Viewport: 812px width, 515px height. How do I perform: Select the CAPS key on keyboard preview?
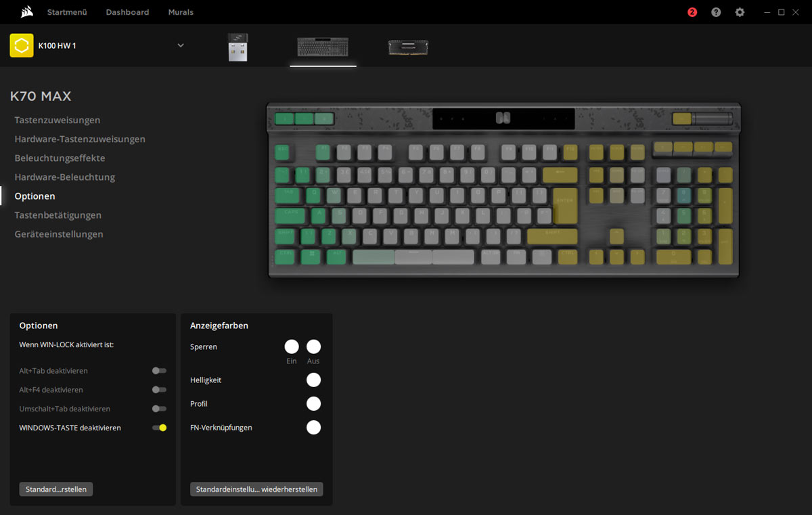[x=290, y=216]
